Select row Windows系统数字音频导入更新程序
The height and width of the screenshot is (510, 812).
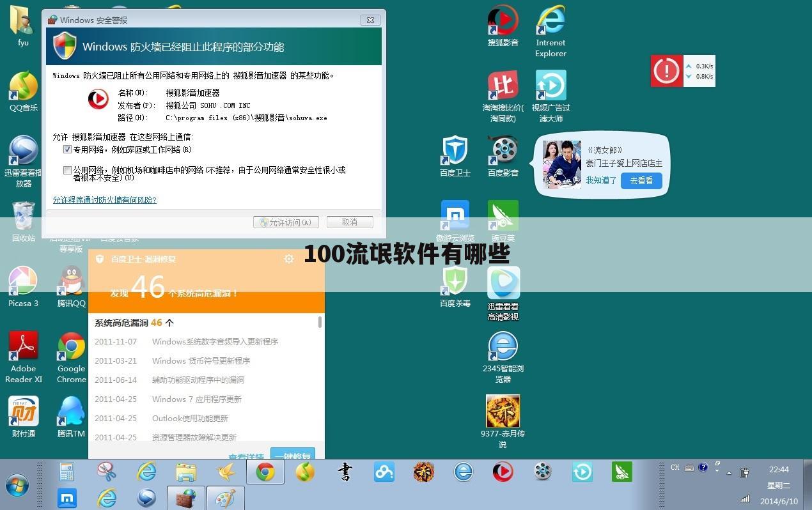pyautogui.click(x=203, y=342)
